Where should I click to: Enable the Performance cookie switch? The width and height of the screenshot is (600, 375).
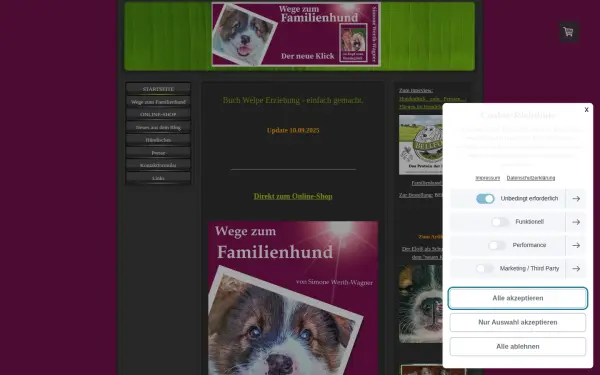pyautogui.click(x=497, y=245)
